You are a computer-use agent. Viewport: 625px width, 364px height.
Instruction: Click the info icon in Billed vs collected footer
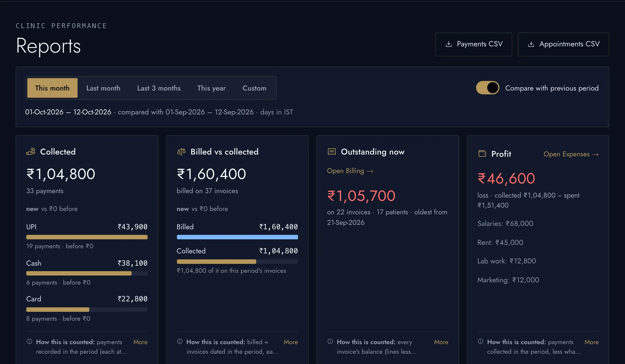[x=180, y=342]
